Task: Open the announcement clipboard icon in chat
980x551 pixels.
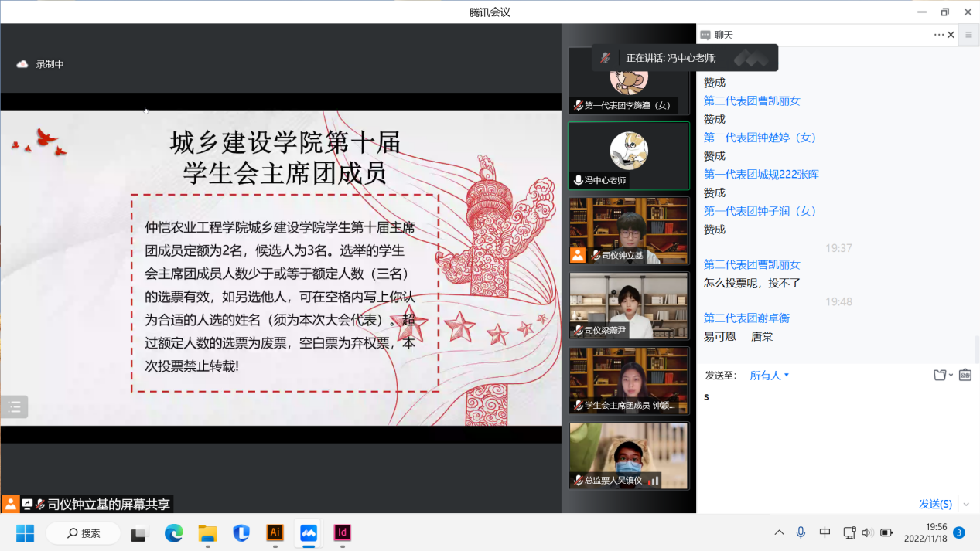Action: pos(965,376)
